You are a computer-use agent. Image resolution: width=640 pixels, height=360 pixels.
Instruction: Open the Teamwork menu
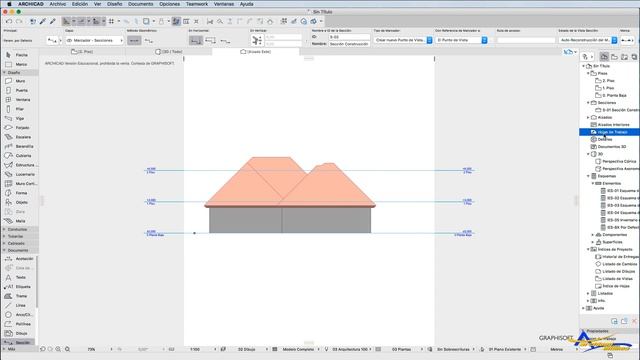point(197,4)
